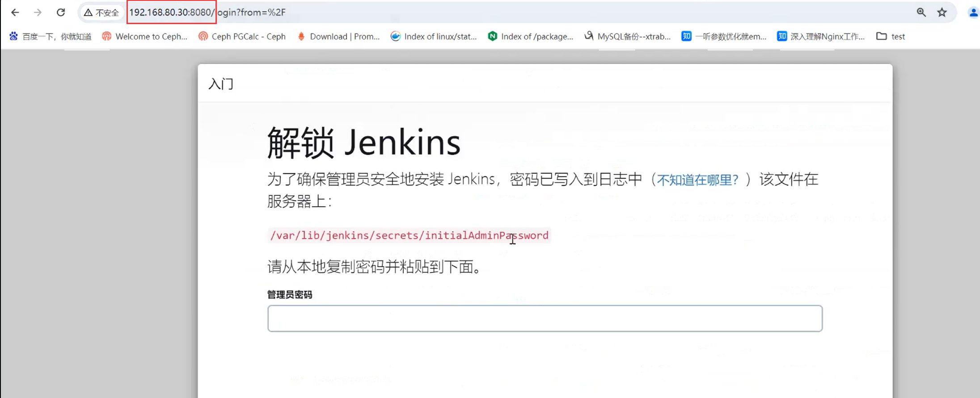
Task: Click the browser forward arrow
Action: 38,13
